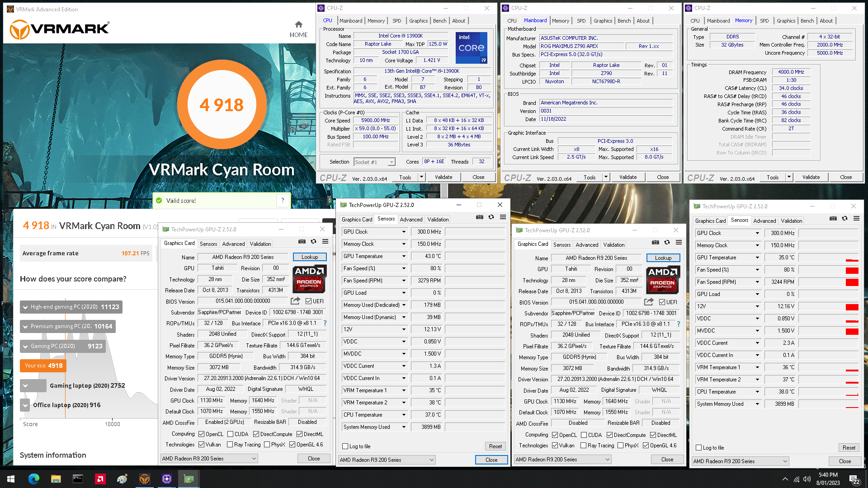Refresh GPU-Z Sensors window showing 43.0 °C
Viewport: 868px width, 488px height.
tap(491, 217)
